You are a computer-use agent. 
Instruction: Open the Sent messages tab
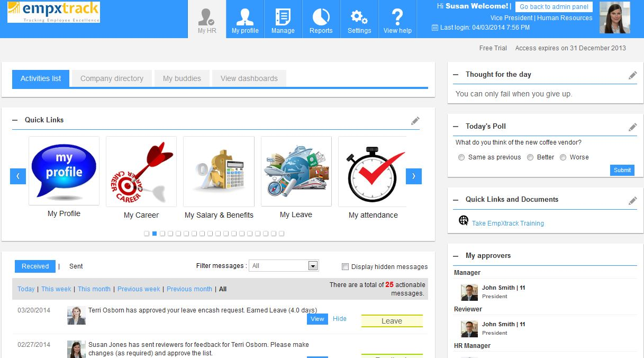(x=76, y=266)
